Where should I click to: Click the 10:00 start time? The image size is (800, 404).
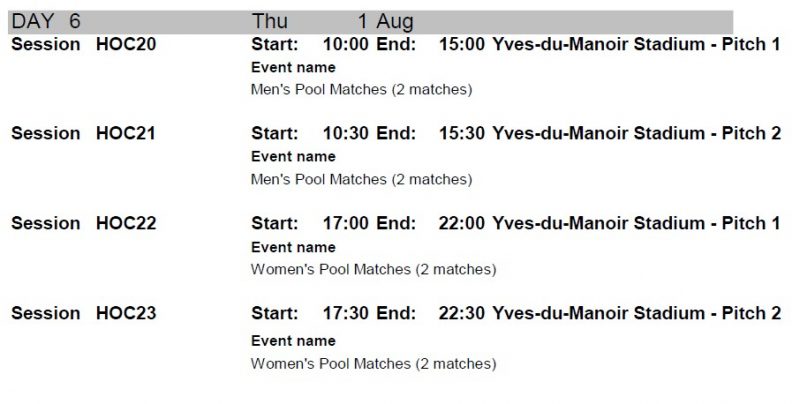(346, 45)
